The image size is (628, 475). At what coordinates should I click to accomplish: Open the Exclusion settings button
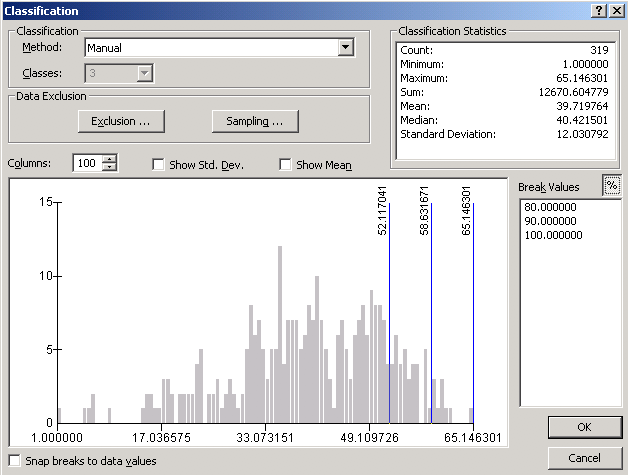pyautogui.click(x=120, y=121)
